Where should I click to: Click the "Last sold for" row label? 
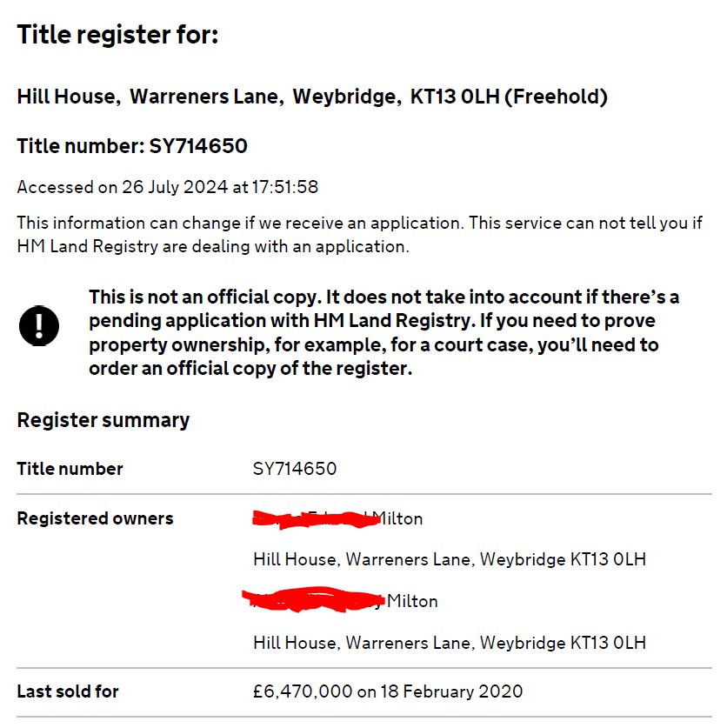68,692
